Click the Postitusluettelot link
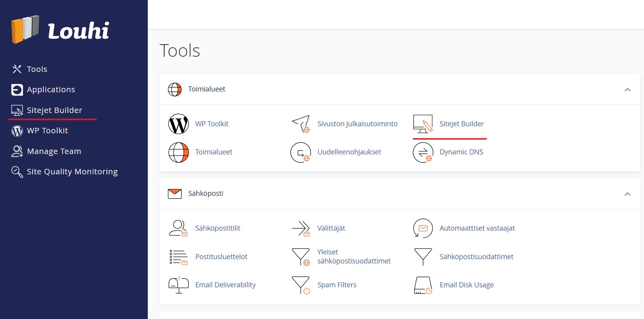 (x=221, y=257)
